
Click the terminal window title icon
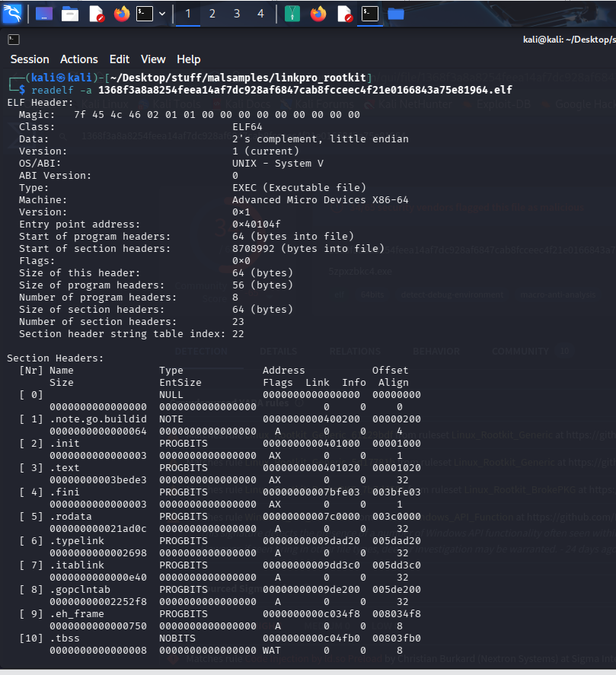point(14,40)
